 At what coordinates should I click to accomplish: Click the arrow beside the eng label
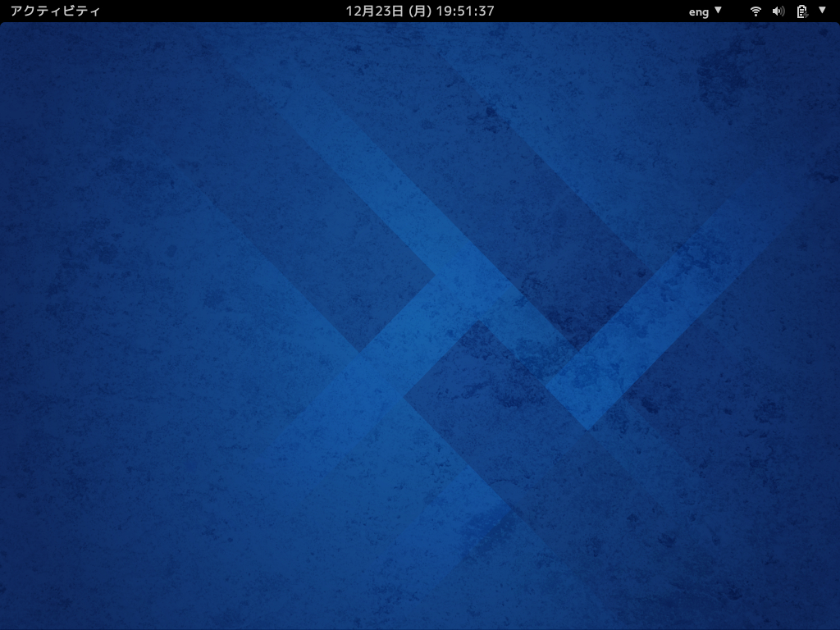tap(719, 10)
